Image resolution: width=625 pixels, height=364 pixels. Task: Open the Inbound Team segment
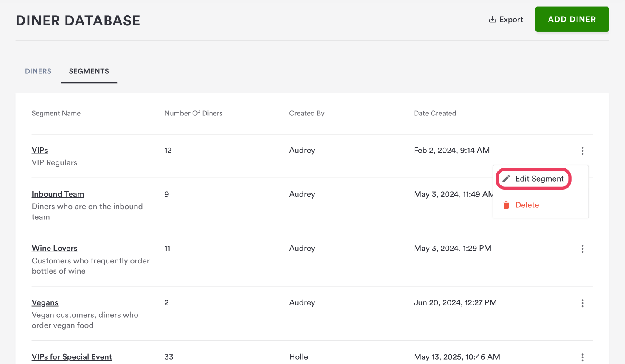click(x=58, y=194)
